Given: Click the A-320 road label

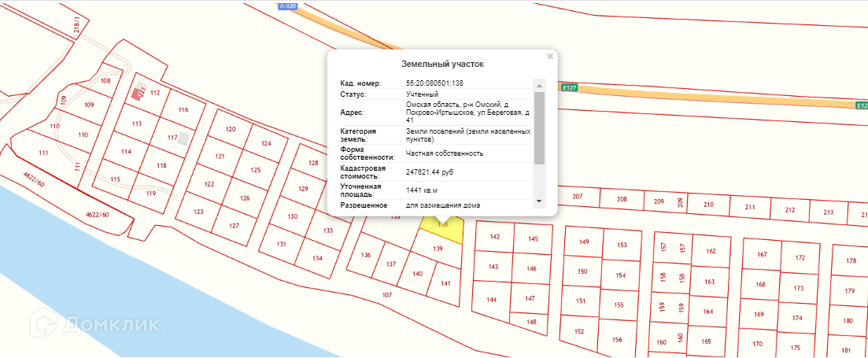Looking at the screenshot, I should pyautogui.click(x=289, y=6).
